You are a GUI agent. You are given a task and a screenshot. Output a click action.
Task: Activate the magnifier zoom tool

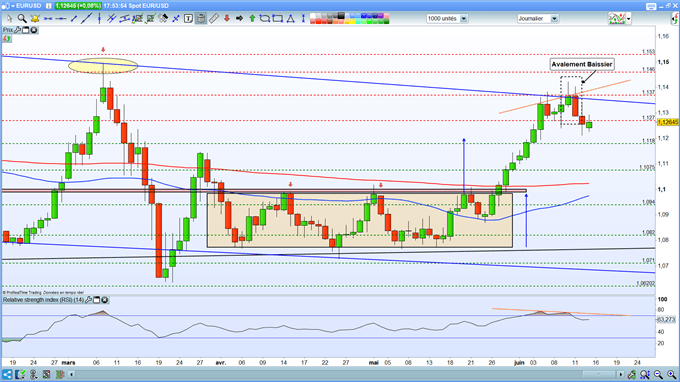tap(22, 19)
